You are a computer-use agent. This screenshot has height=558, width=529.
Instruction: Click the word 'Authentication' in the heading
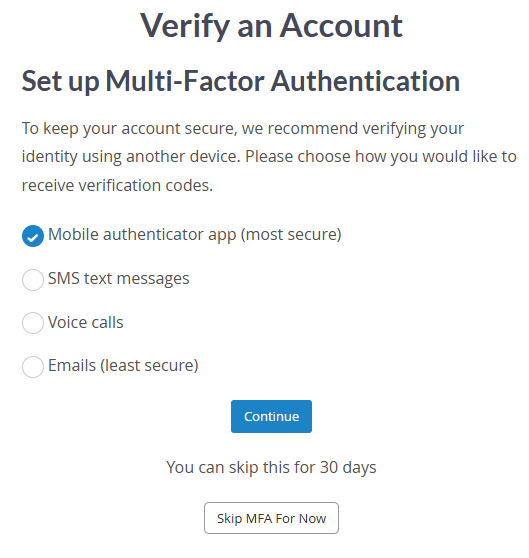pos(365,81)
